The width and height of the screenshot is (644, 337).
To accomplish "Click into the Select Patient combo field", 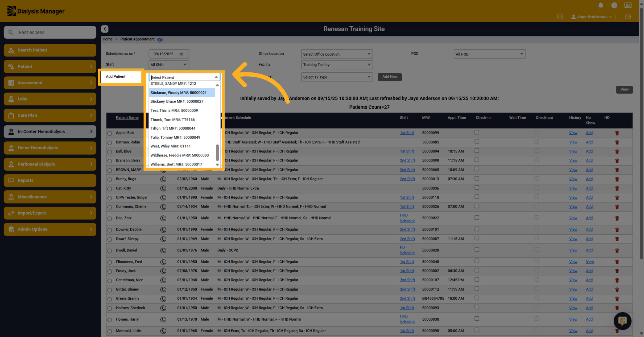I will pos(184,77).
